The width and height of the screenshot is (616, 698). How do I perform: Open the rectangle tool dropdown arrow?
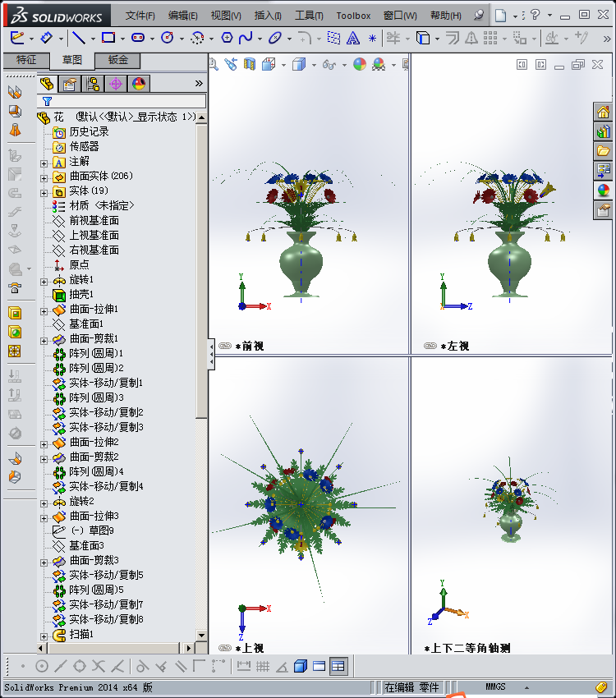point(122,39)
